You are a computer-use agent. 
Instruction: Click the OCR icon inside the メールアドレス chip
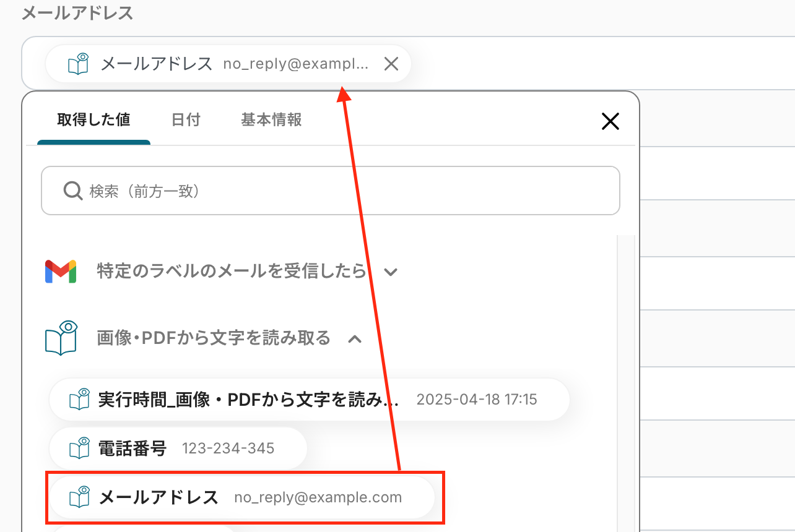(x=78, y=64)
